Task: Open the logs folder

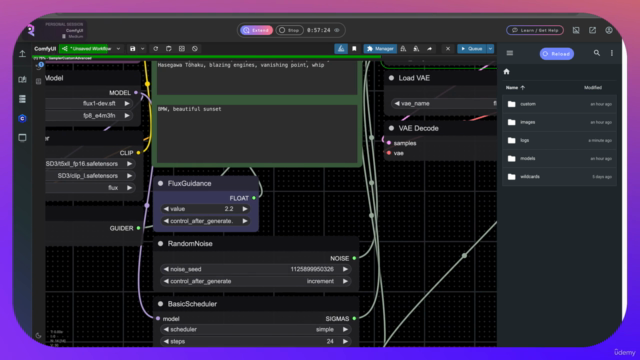Action: click(x=559, y=140)
